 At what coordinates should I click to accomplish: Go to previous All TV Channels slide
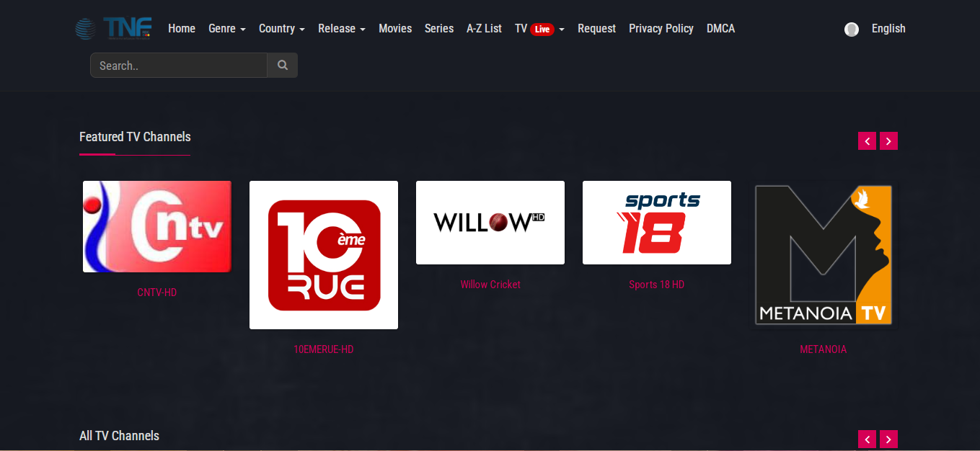(x=867, y=439)
